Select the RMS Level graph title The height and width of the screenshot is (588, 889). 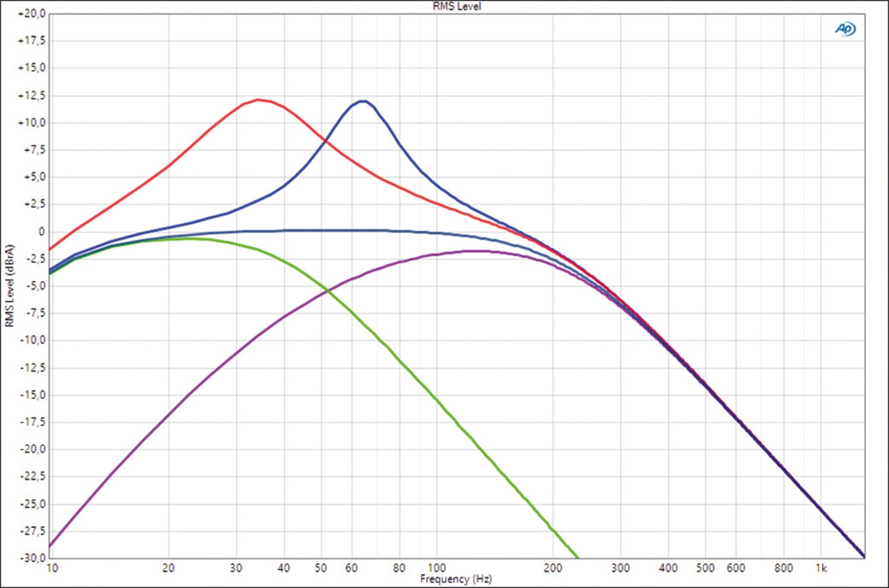pos(456,7)
